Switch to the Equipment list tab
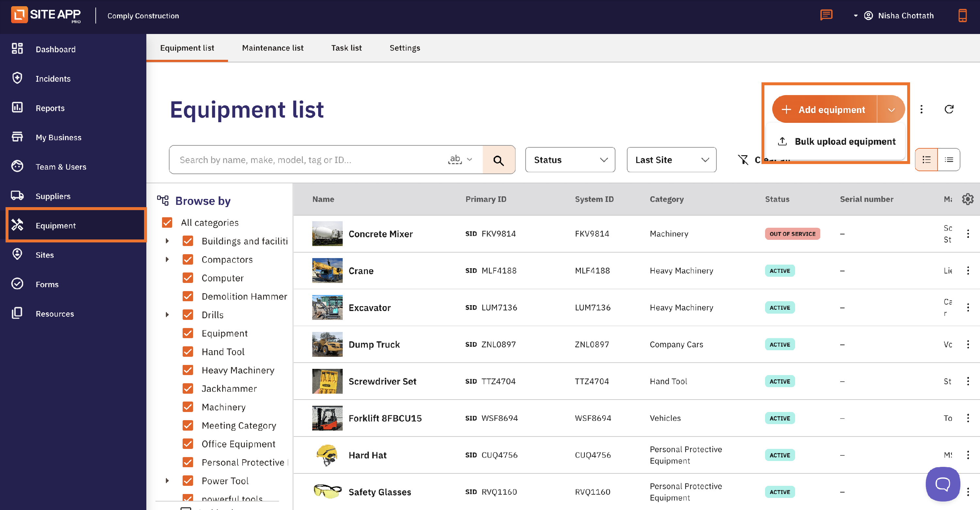Screen dimensions: 980x510 (x=187, y=48)
